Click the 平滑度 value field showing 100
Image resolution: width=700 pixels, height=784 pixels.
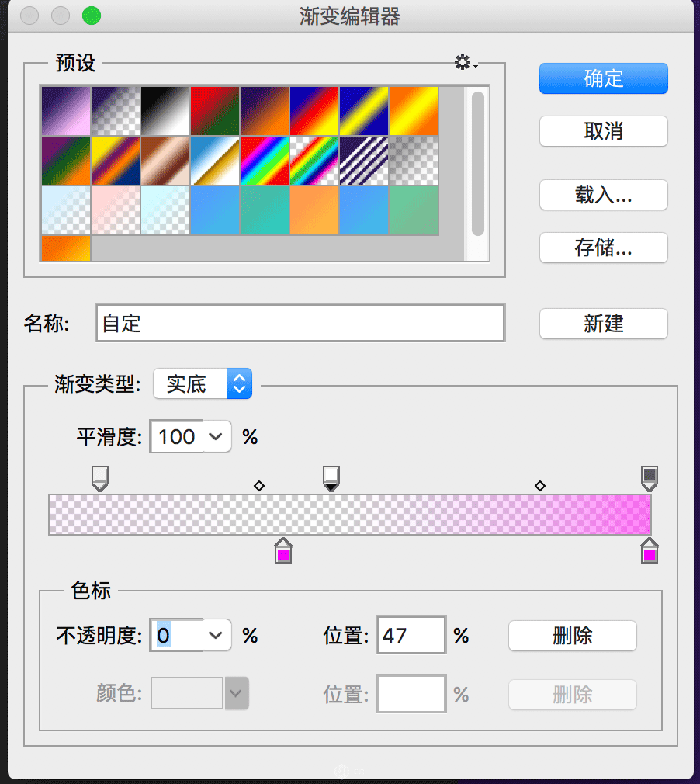[x=176, y=436]
